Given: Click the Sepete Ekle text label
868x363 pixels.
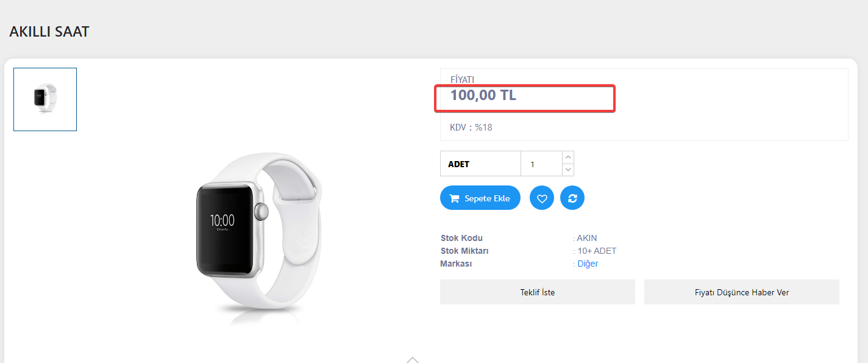Looking at the screenshot, I should tap(487, 198).
